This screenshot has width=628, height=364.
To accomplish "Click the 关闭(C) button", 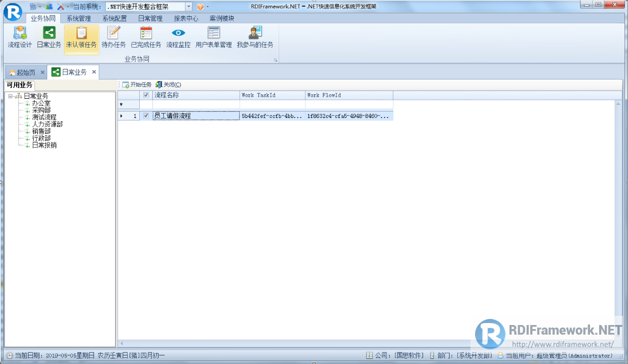I will pyautogui.click(x=169, y=85).
